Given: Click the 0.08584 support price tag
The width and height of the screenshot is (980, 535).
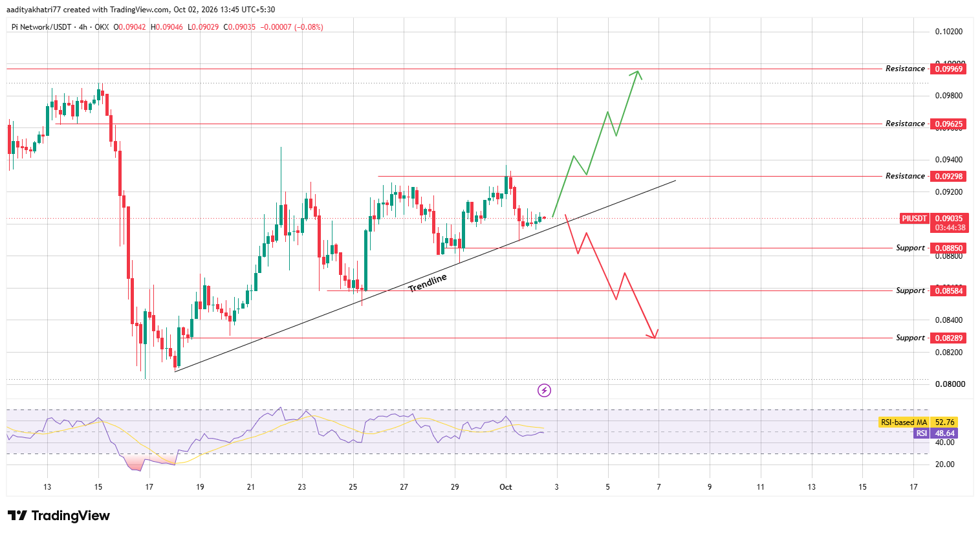Looking at the screenshot, I should point(948,290).
